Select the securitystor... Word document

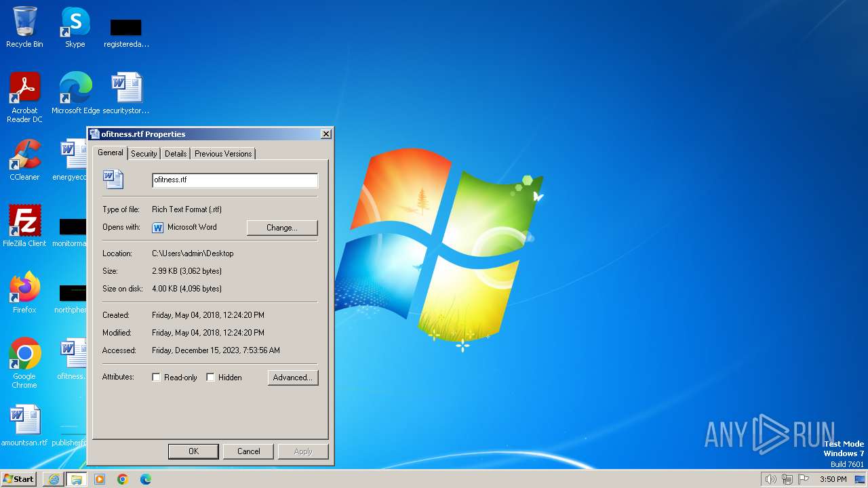tap(126, 94)
